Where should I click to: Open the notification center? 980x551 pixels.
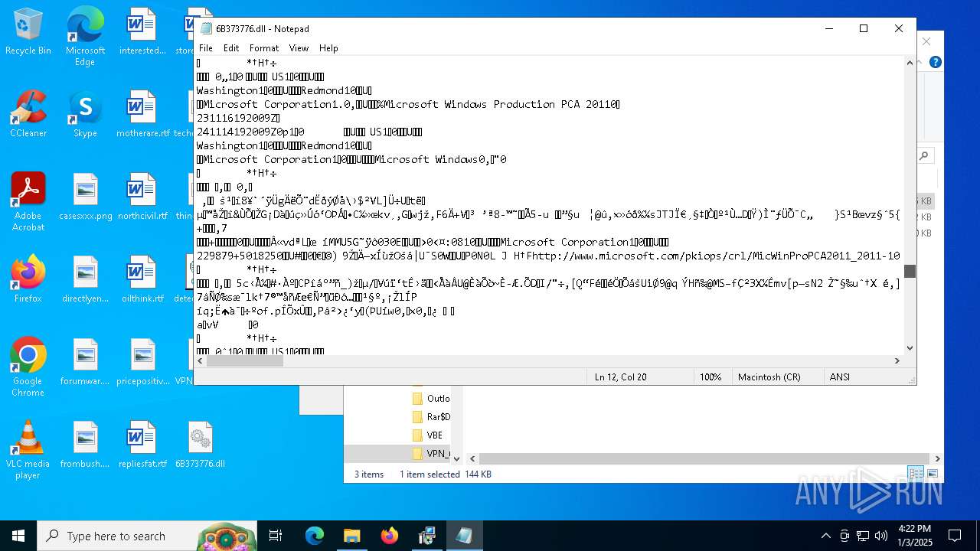955,536
